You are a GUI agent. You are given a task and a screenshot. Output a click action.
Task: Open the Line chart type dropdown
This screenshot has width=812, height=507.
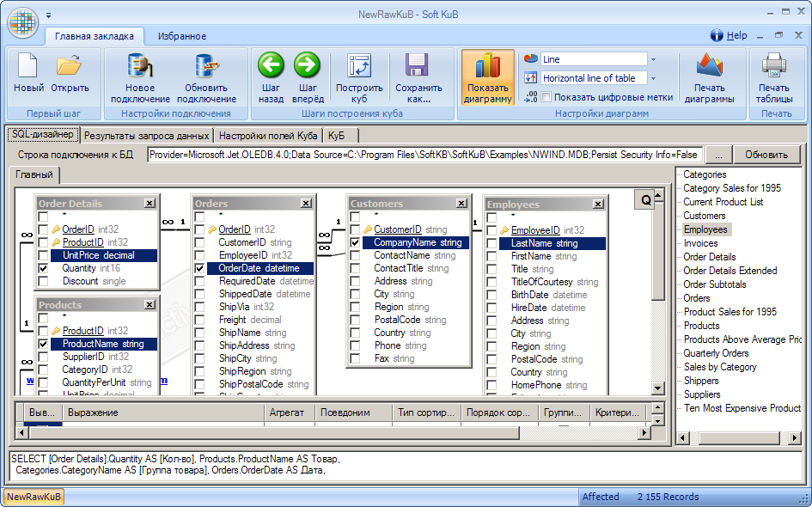[653, 59]
